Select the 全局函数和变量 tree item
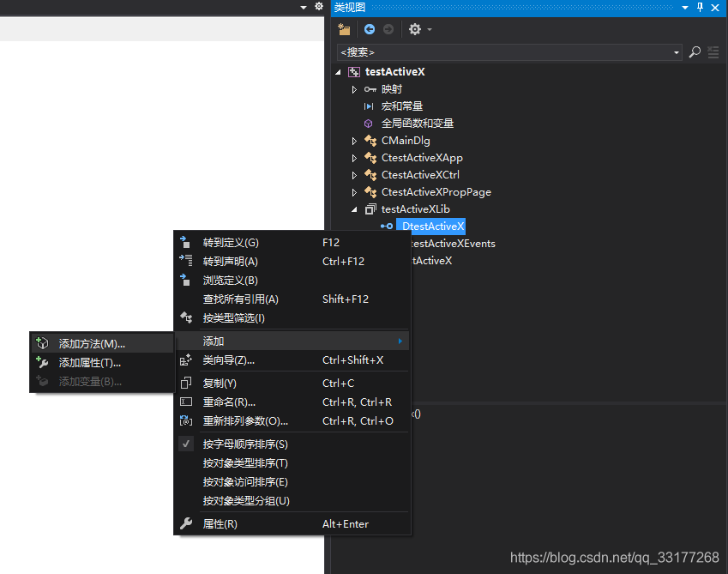 pyautogui.click(x=418, y=124)
